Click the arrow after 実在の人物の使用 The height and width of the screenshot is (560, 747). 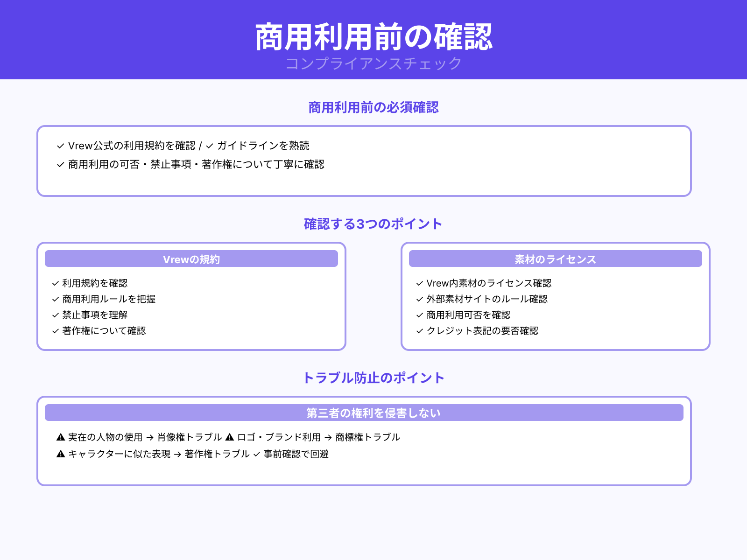coord(150,437)
